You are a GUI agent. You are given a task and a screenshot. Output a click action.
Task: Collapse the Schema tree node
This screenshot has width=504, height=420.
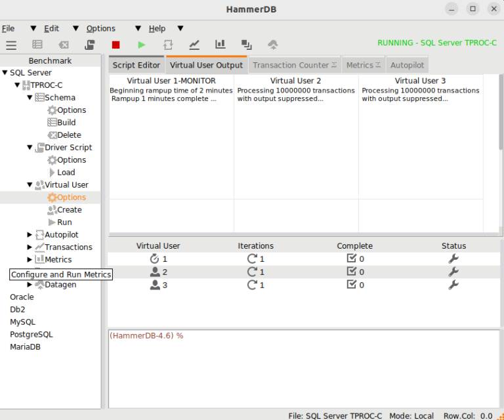point(30,98)
